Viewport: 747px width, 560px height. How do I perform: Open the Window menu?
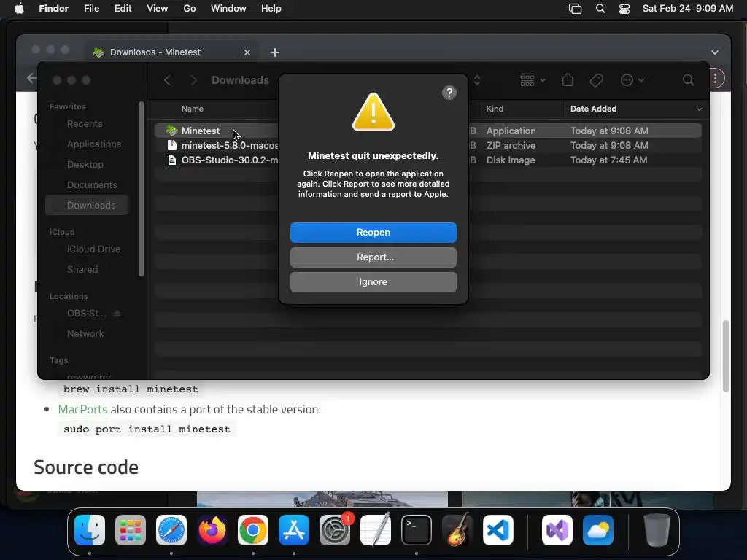(228, 9)
